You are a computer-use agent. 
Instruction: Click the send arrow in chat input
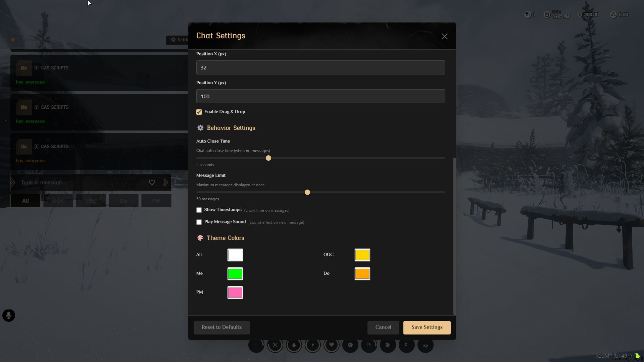click(x=165, y=183)
